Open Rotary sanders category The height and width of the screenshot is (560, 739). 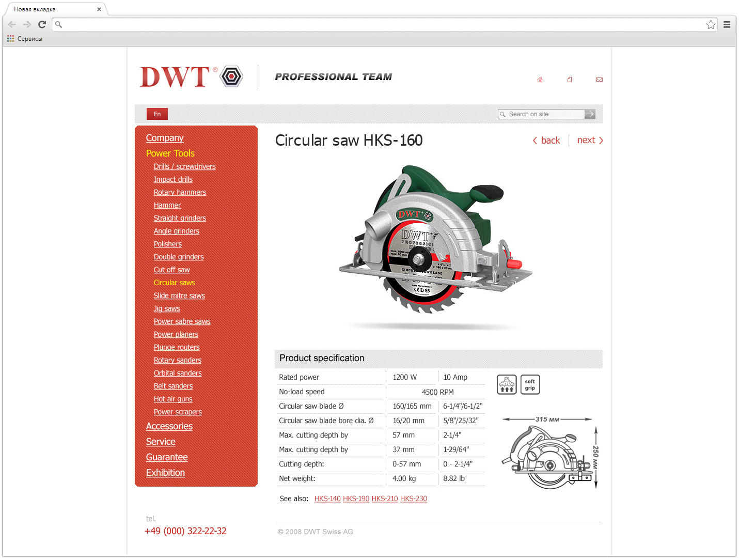(x=178, y=360)
